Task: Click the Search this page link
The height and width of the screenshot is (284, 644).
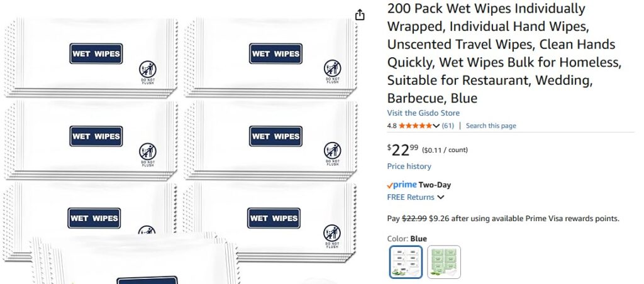Action: point(491,126)
